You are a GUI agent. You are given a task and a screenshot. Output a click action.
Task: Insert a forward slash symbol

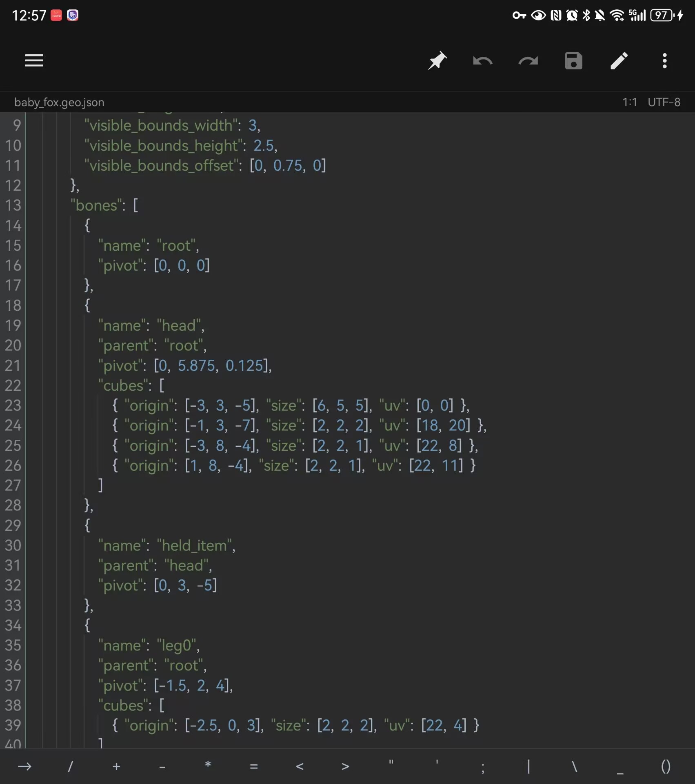pos(70,766)
